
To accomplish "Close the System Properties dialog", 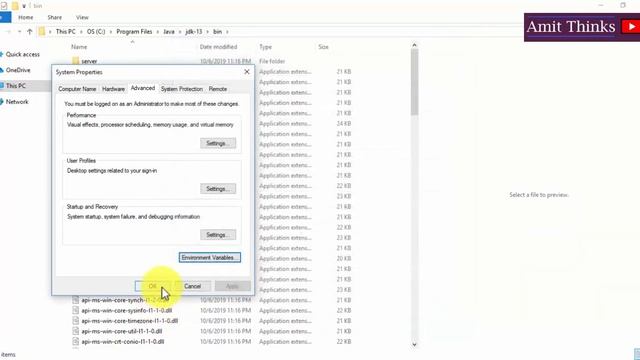I will 247,72.
